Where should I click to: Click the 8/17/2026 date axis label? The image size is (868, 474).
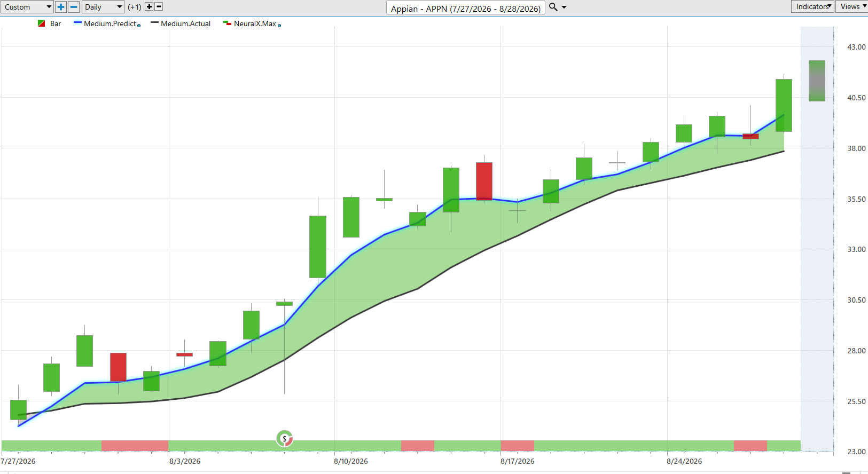(517, 461)
